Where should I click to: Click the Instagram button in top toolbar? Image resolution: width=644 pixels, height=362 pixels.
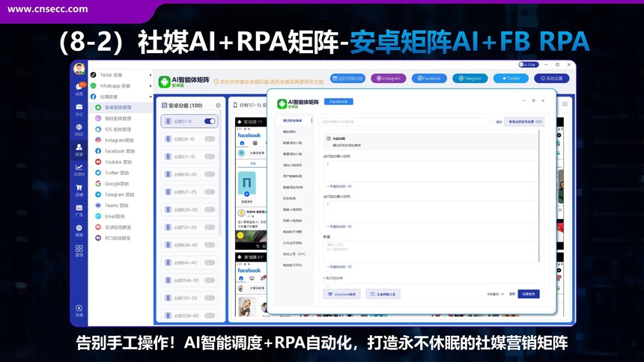[x=388, y=78]
